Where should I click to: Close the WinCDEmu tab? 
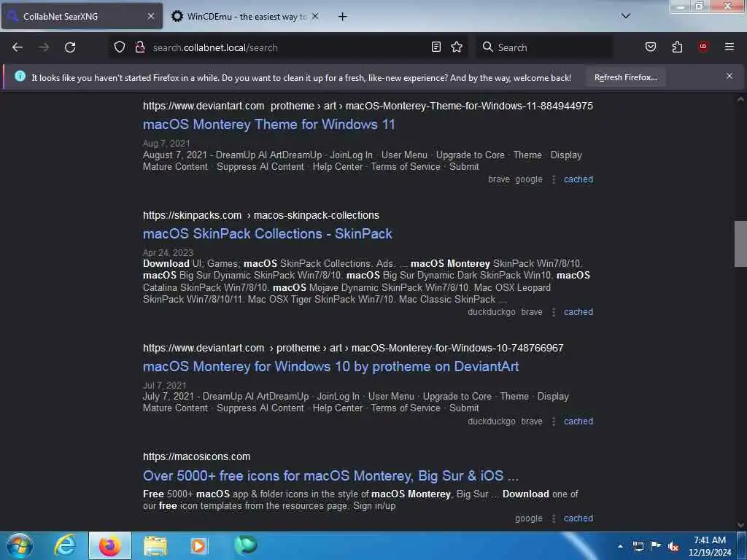click(x=315, y=16)
